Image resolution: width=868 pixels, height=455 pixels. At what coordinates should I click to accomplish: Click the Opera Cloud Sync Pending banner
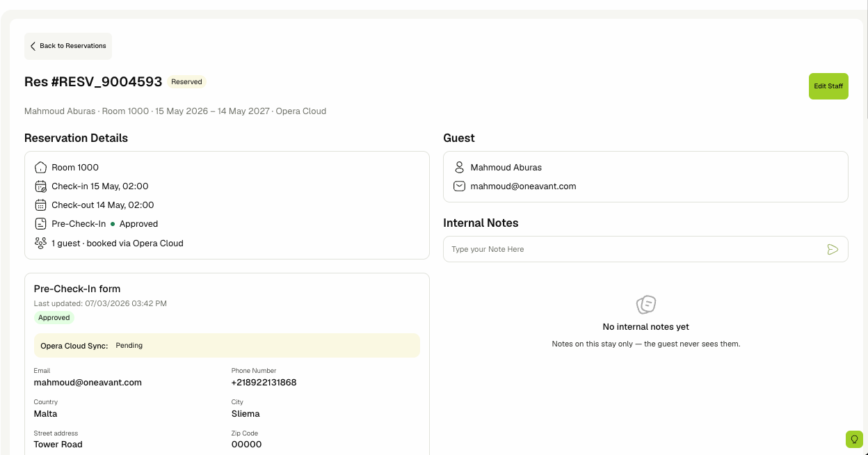227,346
